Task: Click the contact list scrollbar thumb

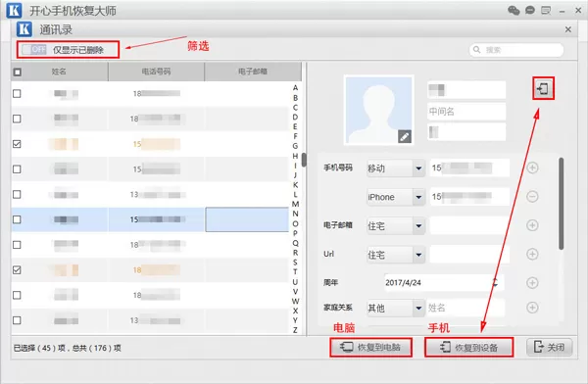Action: tap(304, 160)
